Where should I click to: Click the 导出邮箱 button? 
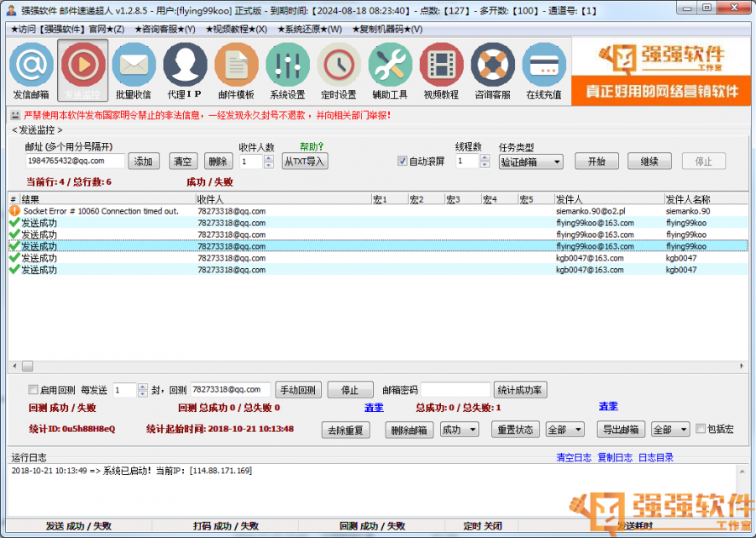click(x=621, y=430)
